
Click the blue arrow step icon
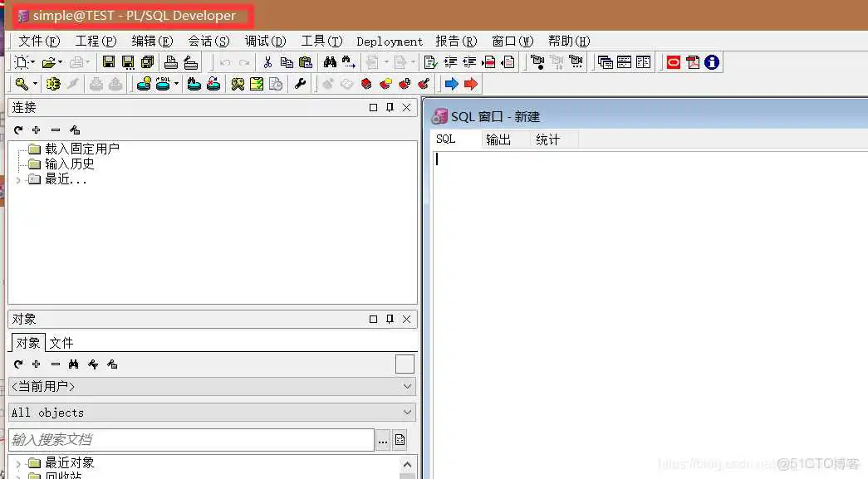(451, 83)
